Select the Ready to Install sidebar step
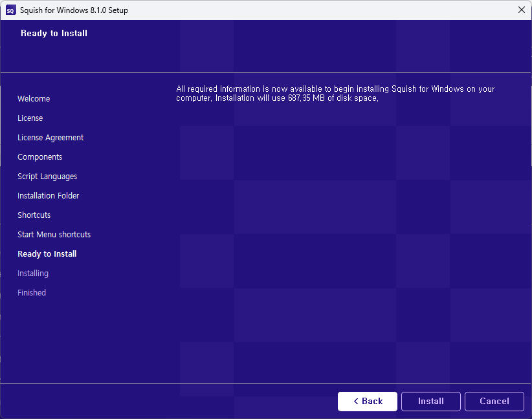 click(47, 254)
